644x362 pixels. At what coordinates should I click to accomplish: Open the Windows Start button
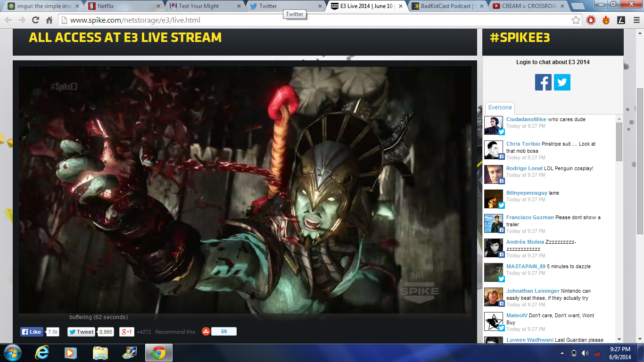[x=12, y=353]
